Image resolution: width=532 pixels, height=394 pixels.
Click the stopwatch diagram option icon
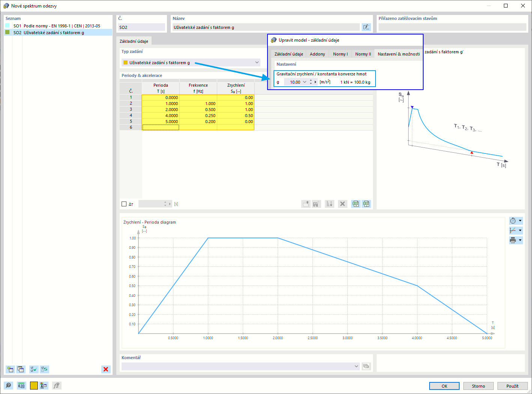pos(513,221)
